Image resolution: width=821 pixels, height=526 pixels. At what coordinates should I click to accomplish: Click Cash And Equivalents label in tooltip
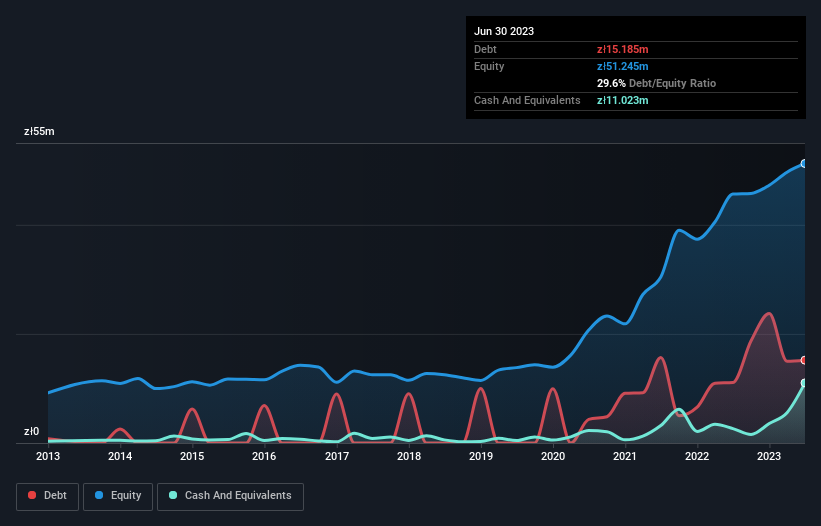527,100
